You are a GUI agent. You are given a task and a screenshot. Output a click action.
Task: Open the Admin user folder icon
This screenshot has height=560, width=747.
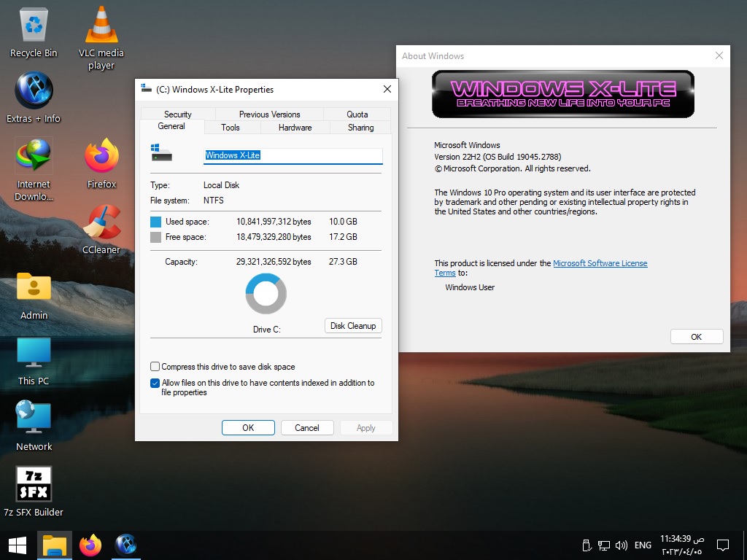(x=34, y=296)
